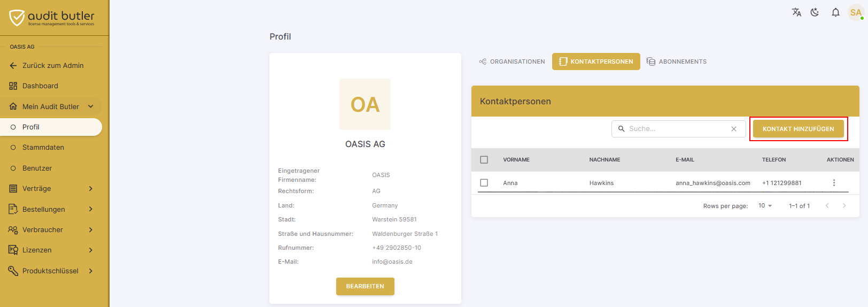
Task: Click the OA organization avatar
Action: 365,104
